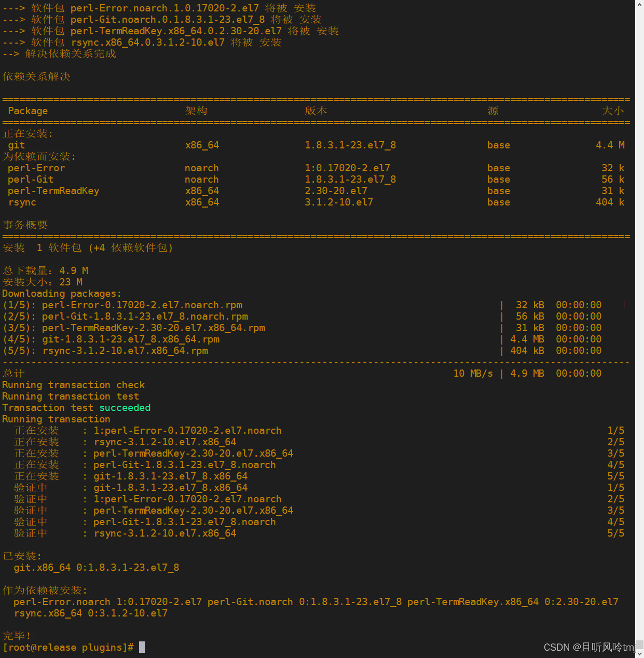644x658 pixels.
Task: Click 'Running transaction check' line
Action: click(x=74, y=385)
